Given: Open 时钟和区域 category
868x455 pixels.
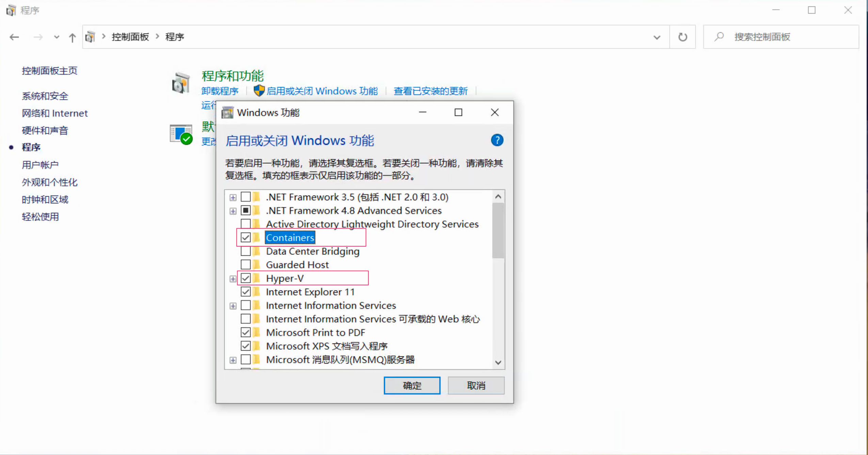Looking at the screenshot, I should (x=45, y=200).
